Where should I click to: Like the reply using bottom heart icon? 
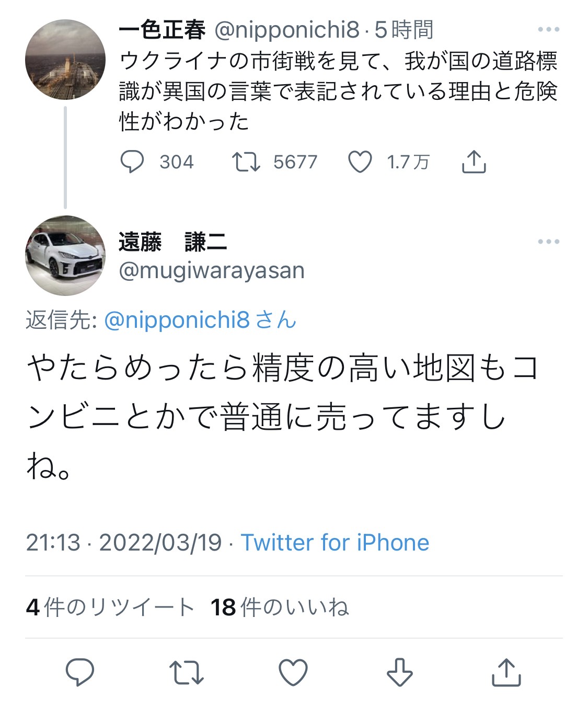293,672
